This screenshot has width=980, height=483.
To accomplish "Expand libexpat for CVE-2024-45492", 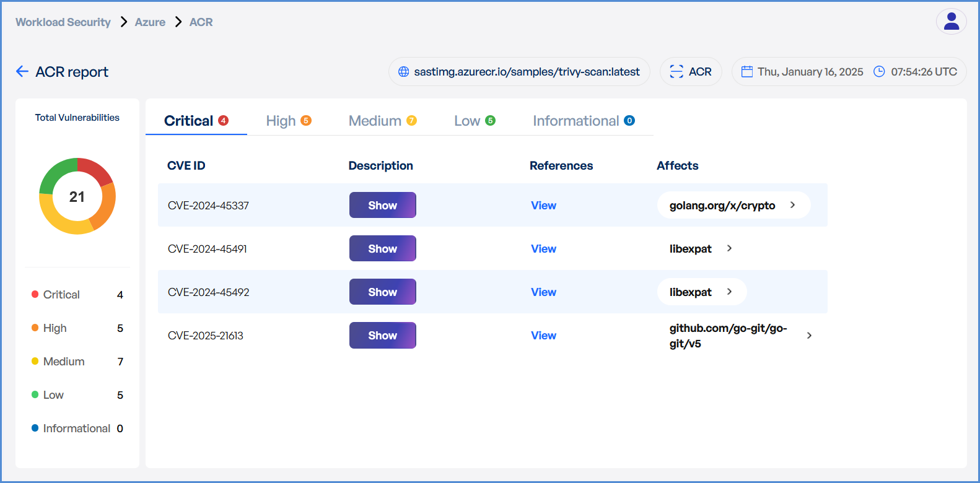I will pyautogui.click(x=729, y=292).
